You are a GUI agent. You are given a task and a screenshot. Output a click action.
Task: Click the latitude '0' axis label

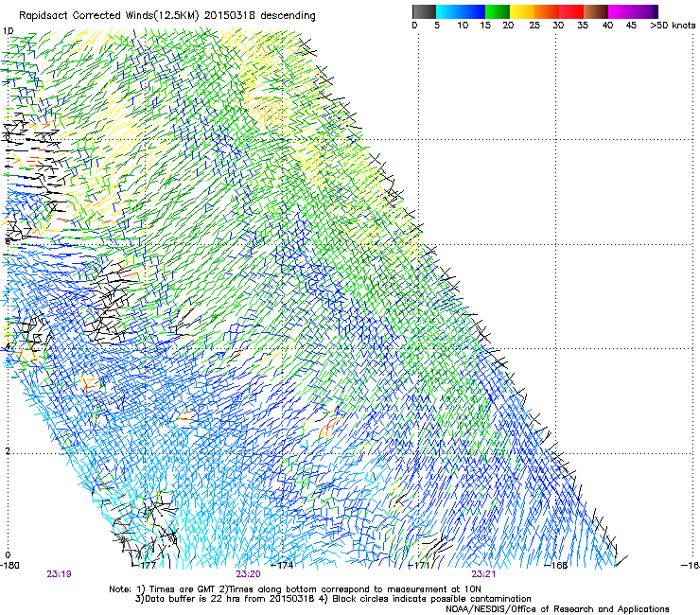pyautogui.click(x=8, y=555)
